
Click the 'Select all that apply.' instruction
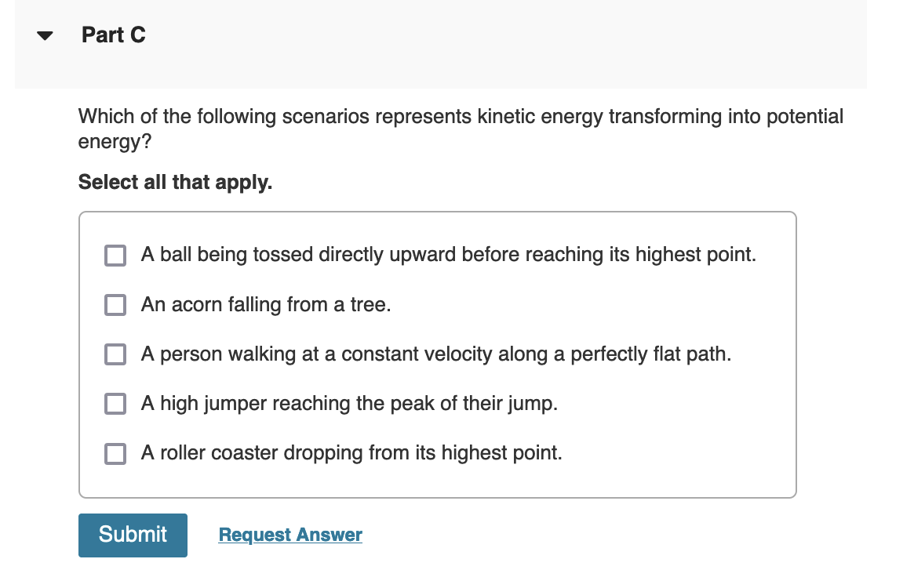coord(176,183)
